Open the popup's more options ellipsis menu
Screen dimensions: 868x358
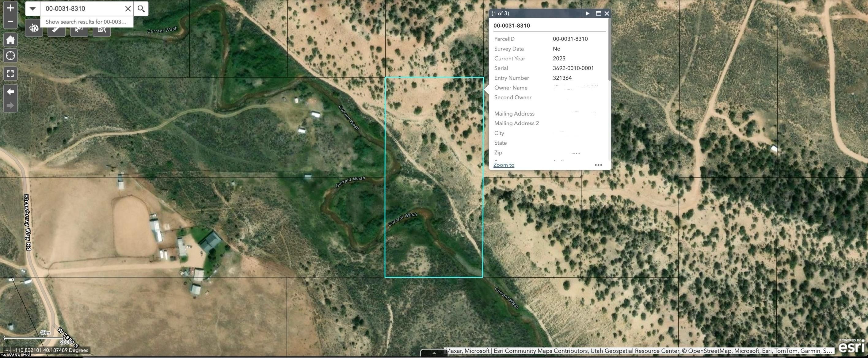tap(598, 165)
